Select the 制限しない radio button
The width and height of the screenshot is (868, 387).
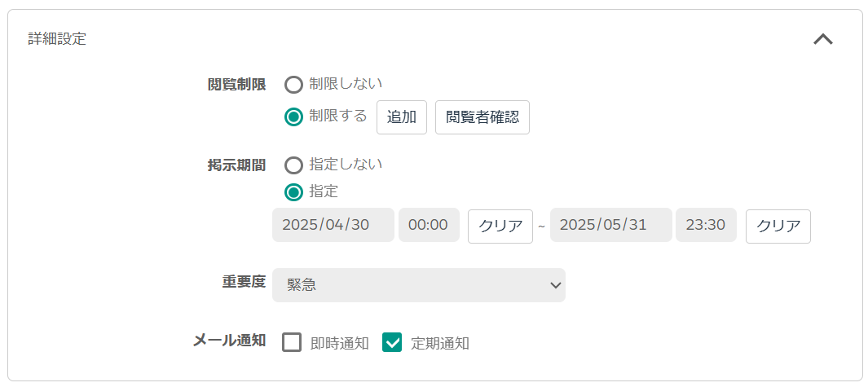(293, 85)
